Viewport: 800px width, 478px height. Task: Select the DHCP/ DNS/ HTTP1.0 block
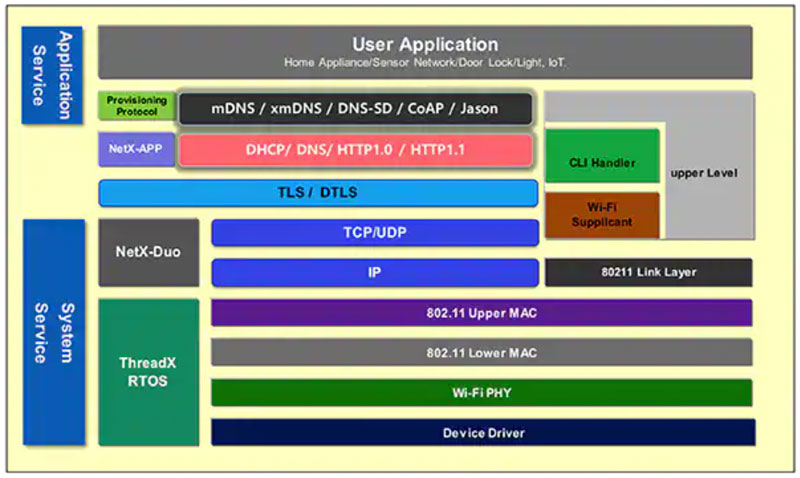click(x=356, y=150)
